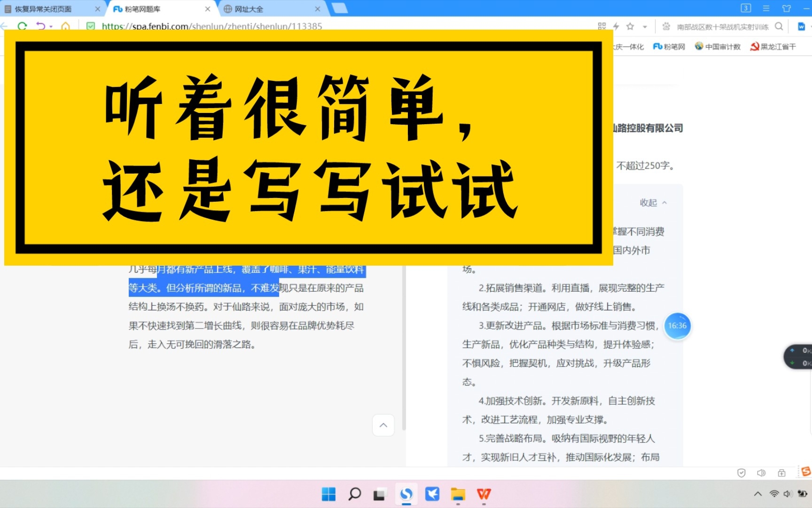Image resolution: width=812 pixels, height=508 pixels.
Task: Click the line starting 5.完善战略布局
Action: (x=567, y=438)
